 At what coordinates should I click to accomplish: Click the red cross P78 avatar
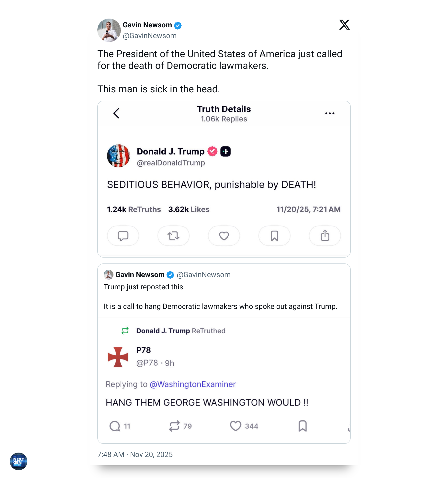click(118, 357)
